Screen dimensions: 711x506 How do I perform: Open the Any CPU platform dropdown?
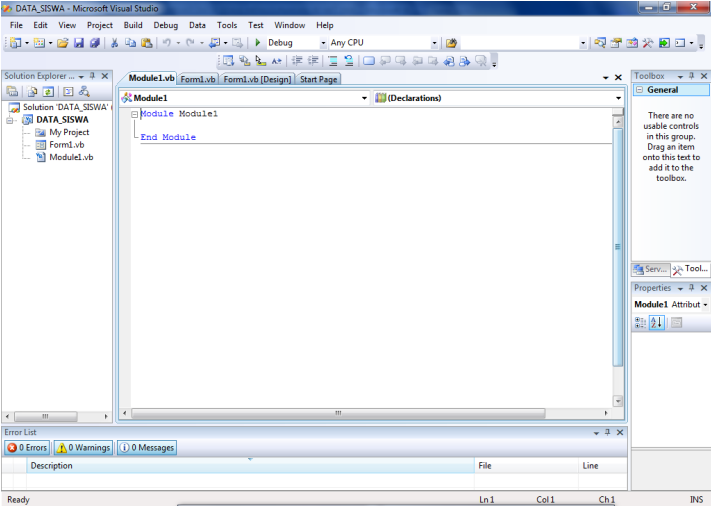click(x=434, y=43)
